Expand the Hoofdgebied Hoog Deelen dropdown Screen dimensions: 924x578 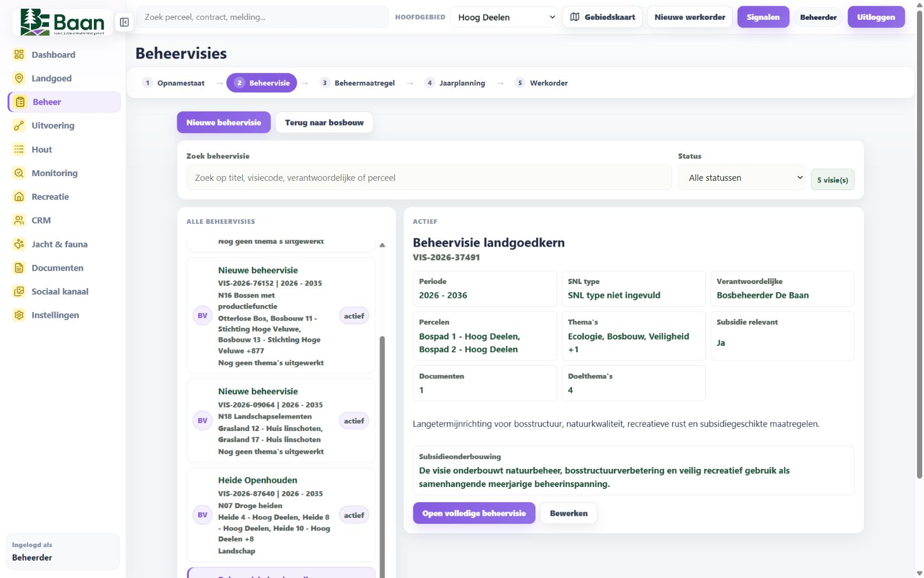(x=505, y=17)
